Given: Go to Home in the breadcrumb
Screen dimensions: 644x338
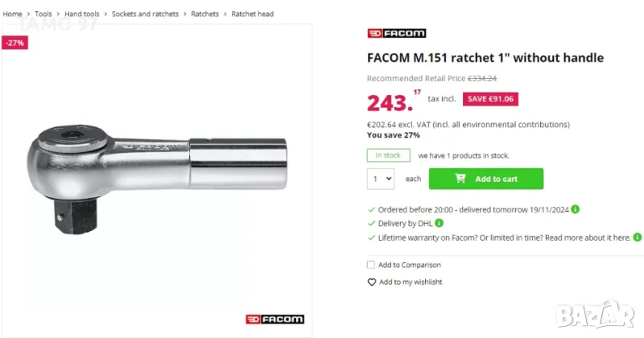Looking at the screenshot, I should click(13, 14).
